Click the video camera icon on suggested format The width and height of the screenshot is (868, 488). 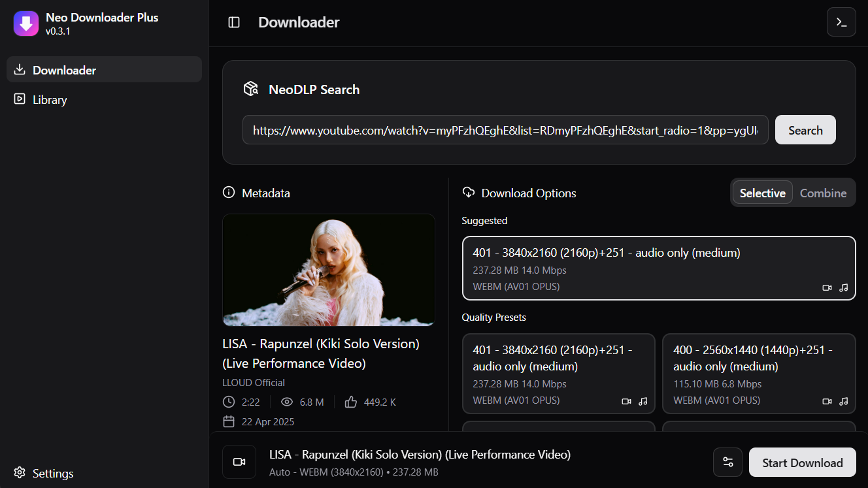click(x=827, y=287)
